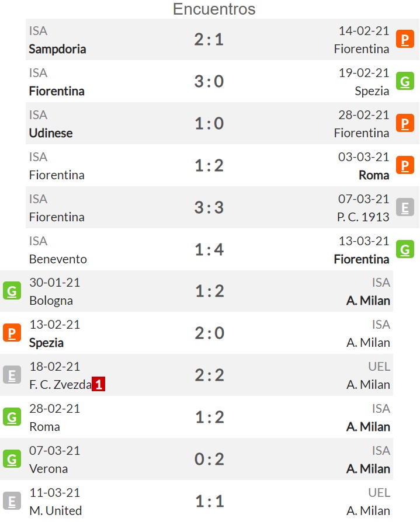Click the green G badge beside Bologna 30-01-21
Screen dimensions: 420x522
[x=12, y=291]
